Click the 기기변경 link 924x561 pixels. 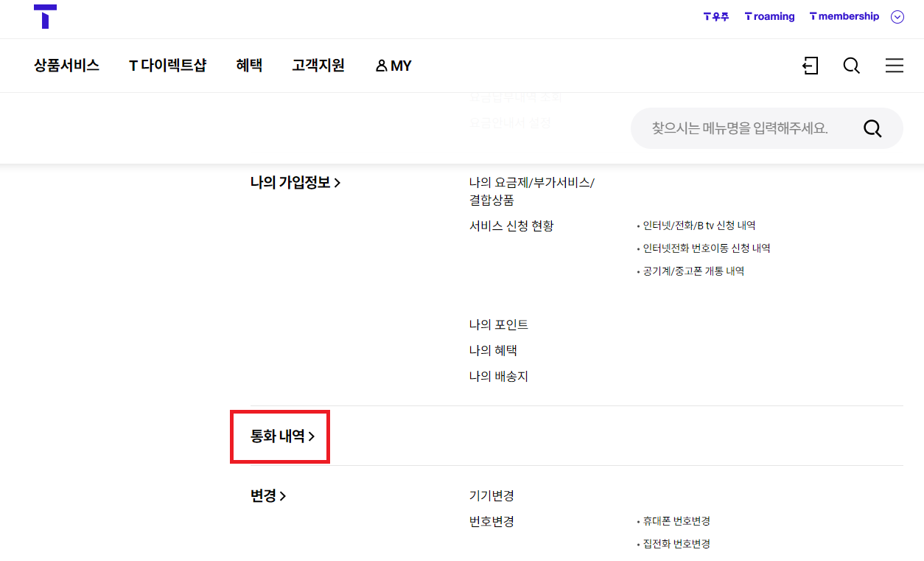point(491,495)
